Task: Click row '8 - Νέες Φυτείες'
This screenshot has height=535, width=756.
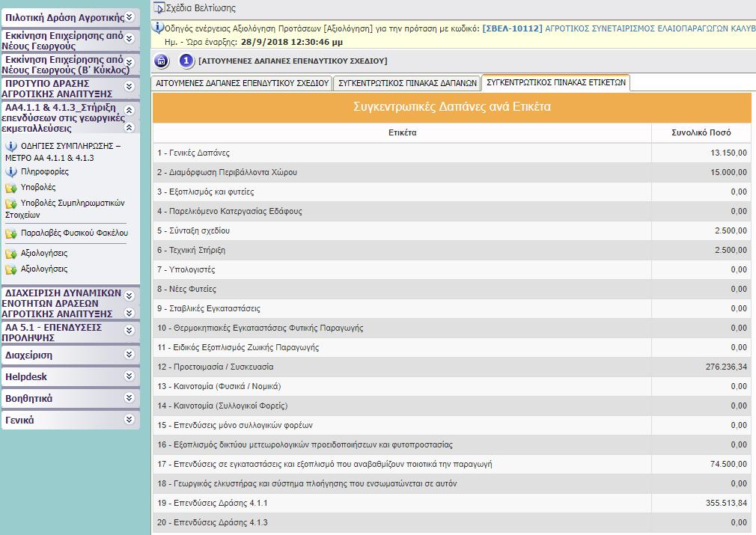Action: [452, 289]
